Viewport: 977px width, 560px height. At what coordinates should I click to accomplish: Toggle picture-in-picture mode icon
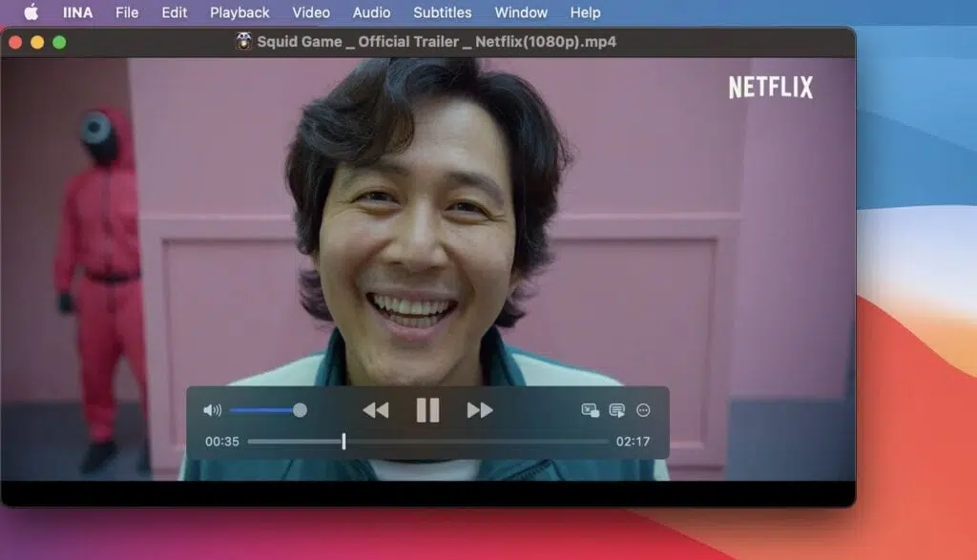tap(591, 410)
